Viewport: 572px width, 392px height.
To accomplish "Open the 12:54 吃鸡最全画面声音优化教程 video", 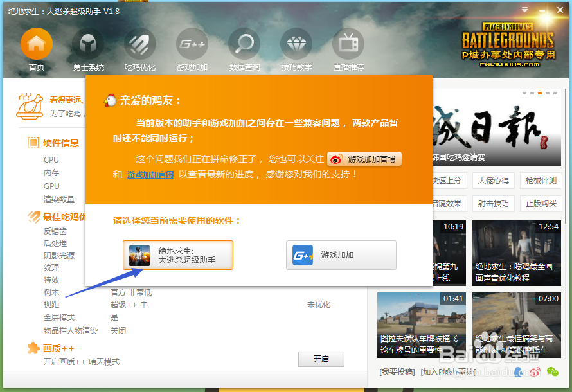I will (517, 253).
